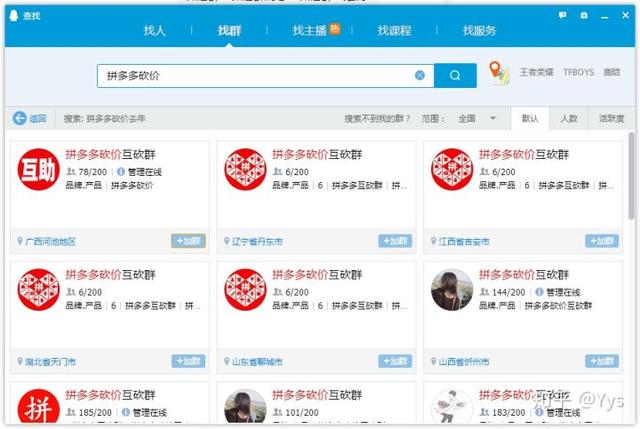Screen dimensions: 640x429
Task: Click the 辽宁省丹东市 group's heart logo avatar
Action: point(245,170)
